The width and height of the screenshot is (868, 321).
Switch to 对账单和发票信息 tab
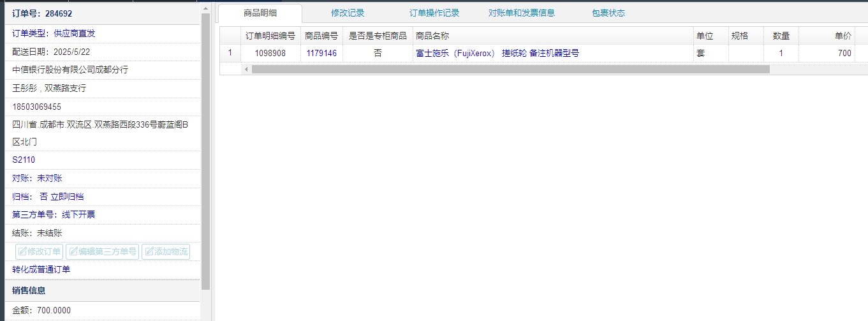[521, 13]
